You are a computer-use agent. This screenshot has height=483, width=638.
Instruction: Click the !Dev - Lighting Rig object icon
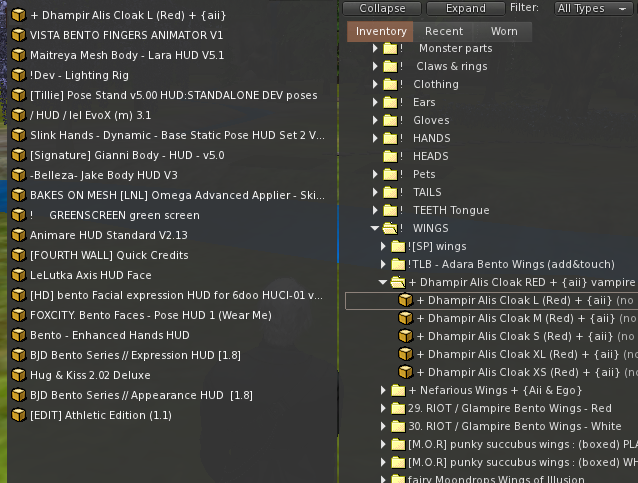pos(18,75)
